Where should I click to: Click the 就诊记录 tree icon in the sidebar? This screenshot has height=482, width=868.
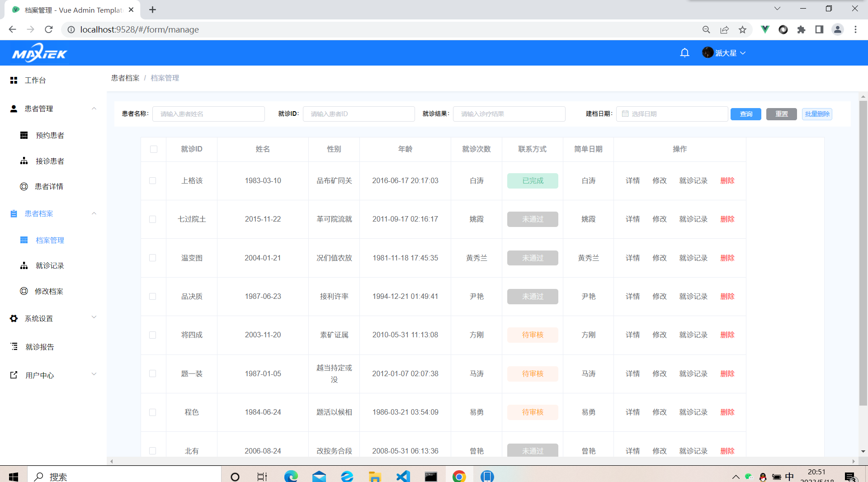[24, 265]
